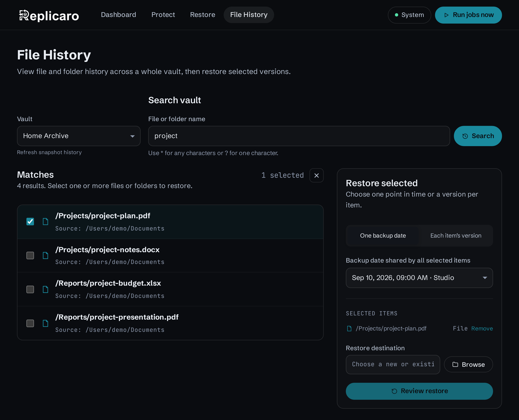Focus the Restore destination input field

[x=393, y=364]
